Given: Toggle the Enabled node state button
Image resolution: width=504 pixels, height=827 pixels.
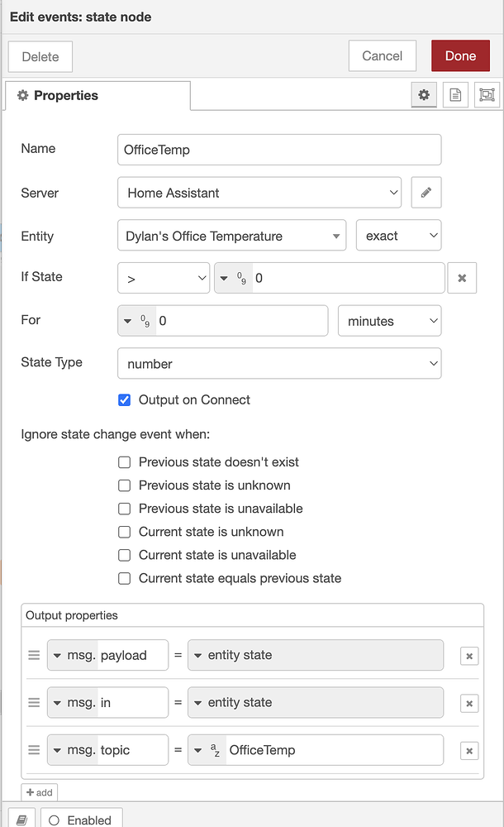Looking at the screenshot, I should click(81, 820).
